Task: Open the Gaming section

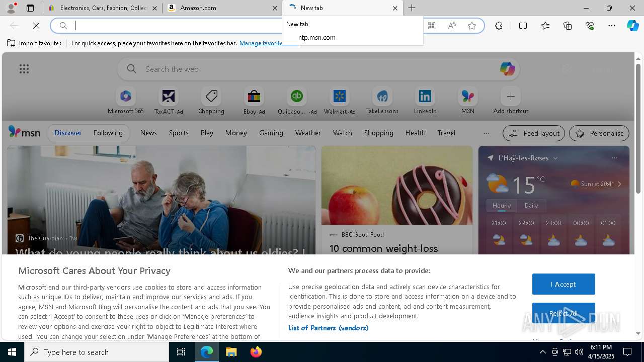Action: tap(271, 133)
